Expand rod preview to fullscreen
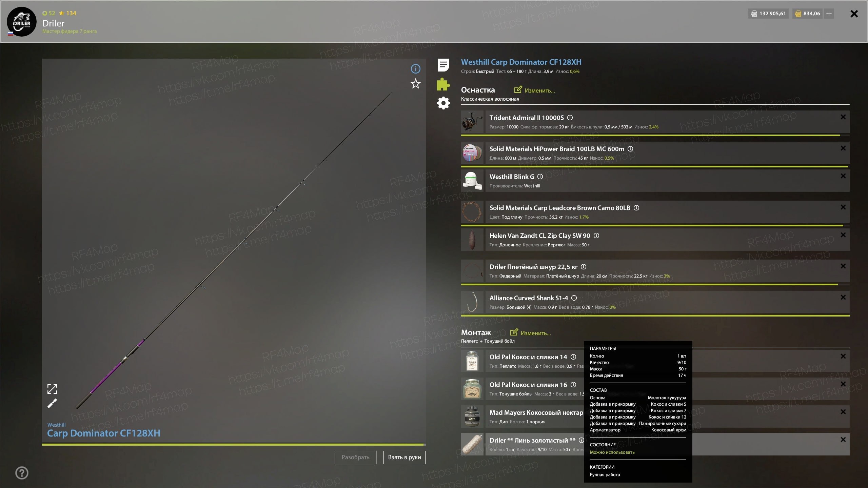The width and height of the screenshot is (868, 488). pos(52,389)
